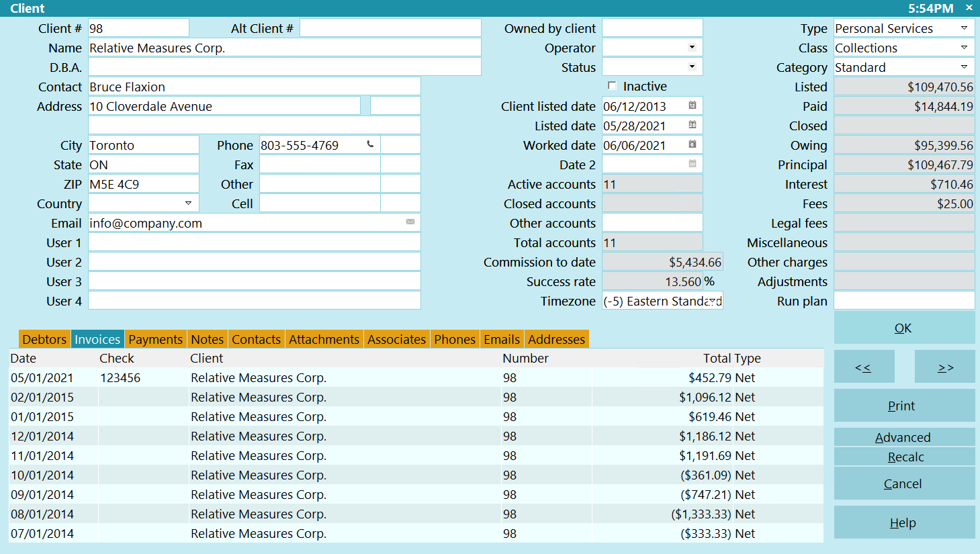The image size is (980, 554).
Task: Switch to the Debtors tab
Action: coord(44,339)
